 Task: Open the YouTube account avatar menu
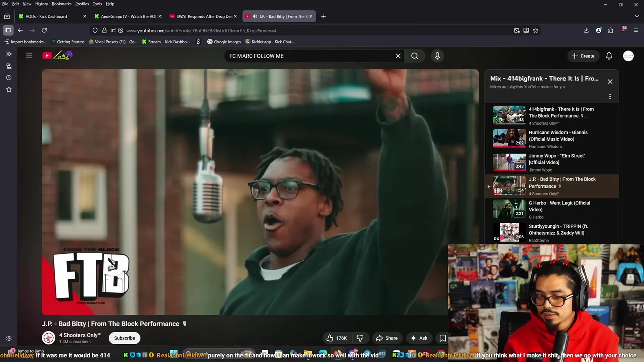(x=628, y=56)
